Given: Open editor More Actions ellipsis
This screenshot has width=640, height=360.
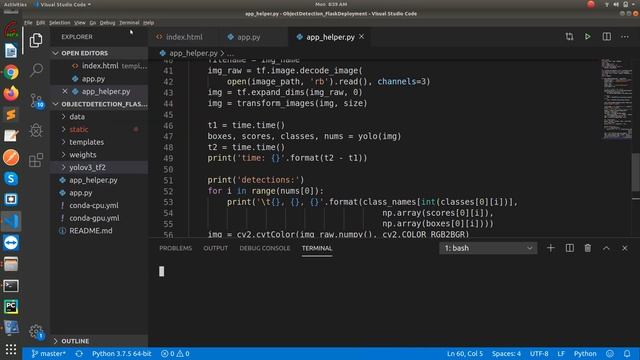Looking at the screenshot, I should (x=624, y=37).
